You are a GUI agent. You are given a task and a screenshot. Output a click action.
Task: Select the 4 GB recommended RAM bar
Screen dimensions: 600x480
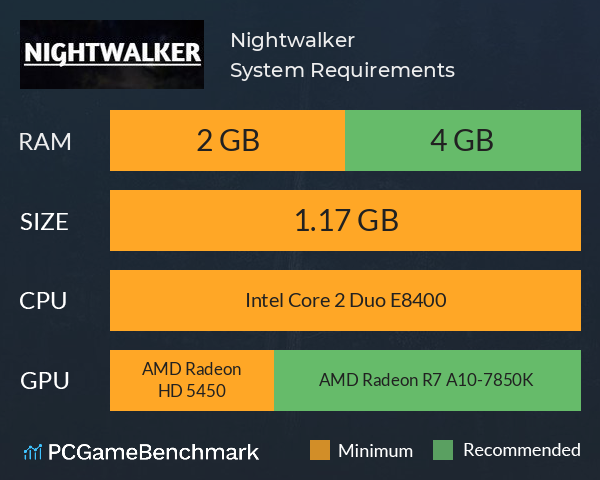tap(463, 140)
